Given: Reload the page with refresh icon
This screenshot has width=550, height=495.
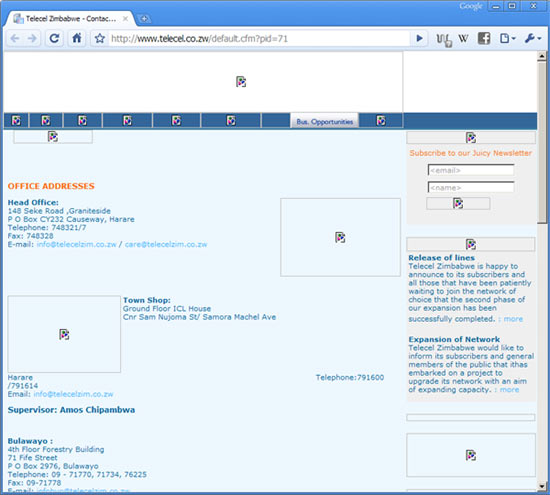Looking at the screenshot, I should pyautogui.click(x=54, y=38).
